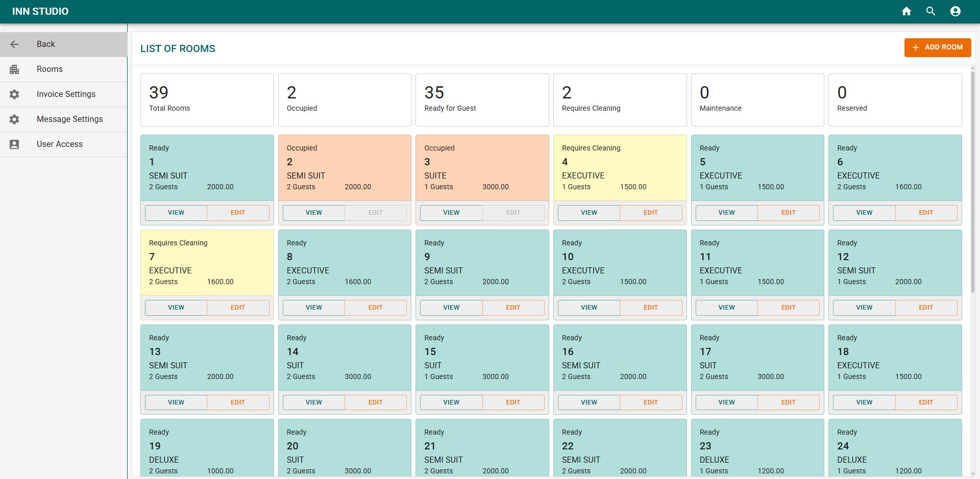Click VIEW on occupied room 3
Image resolution: width=980 pixels, height=479 pixels.
pos(451,213)
